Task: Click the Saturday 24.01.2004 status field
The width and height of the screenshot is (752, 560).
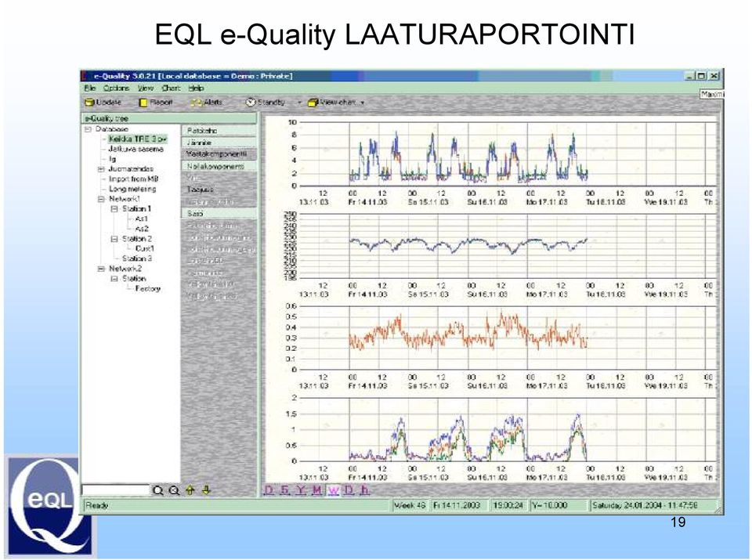Action: [x=653, y=505]
